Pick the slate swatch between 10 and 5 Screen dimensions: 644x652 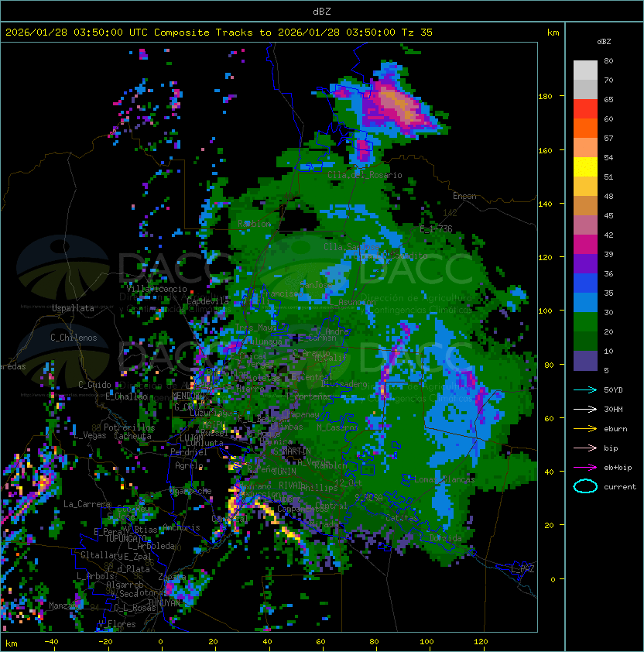pos(585,361)
